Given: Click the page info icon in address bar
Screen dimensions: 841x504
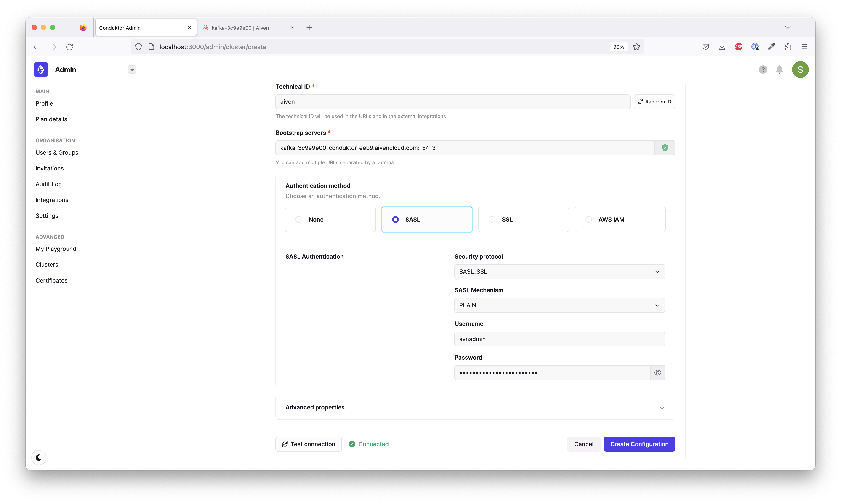Looking at the screenshot, I should point(151,47).
